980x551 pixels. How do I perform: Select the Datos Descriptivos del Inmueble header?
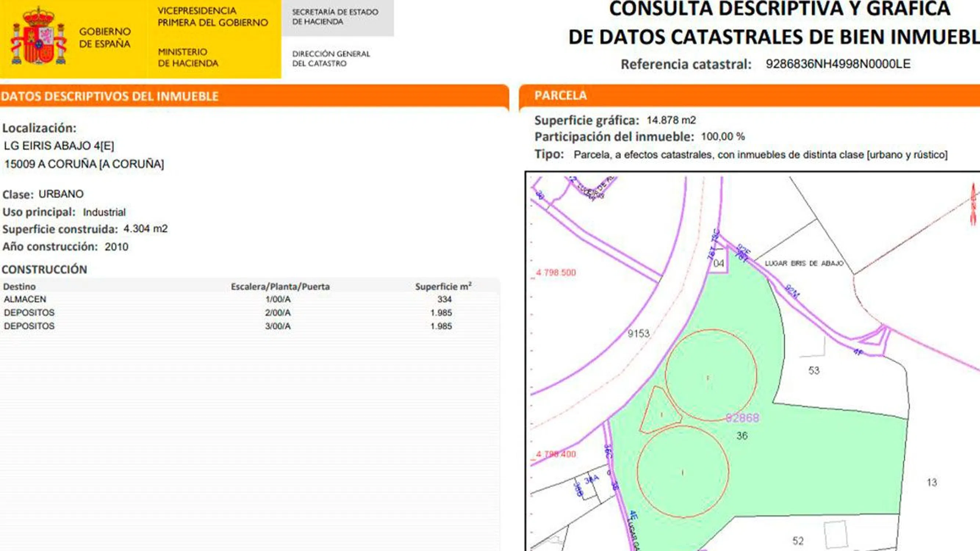tap(110, 96)
